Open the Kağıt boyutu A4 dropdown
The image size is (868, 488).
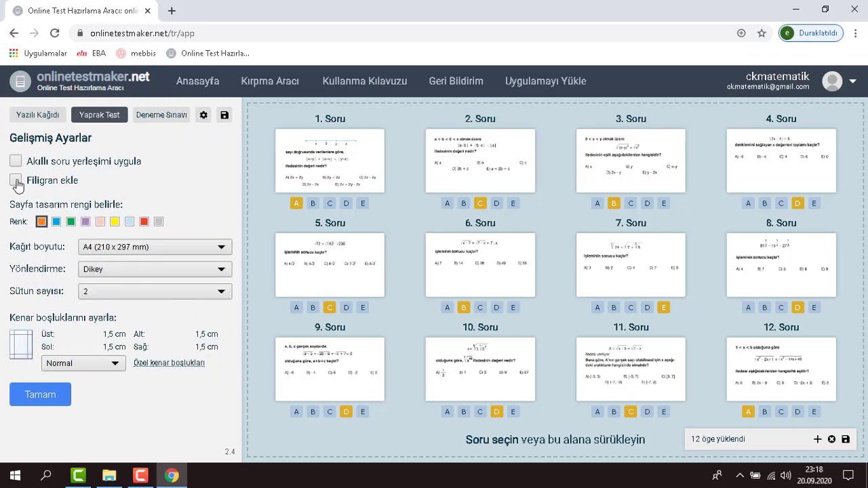click(155, 247)
